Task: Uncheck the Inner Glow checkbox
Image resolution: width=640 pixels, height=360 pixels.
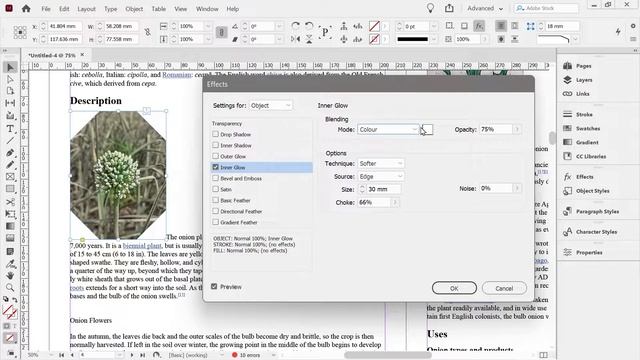Action: (x=216, y=167)
